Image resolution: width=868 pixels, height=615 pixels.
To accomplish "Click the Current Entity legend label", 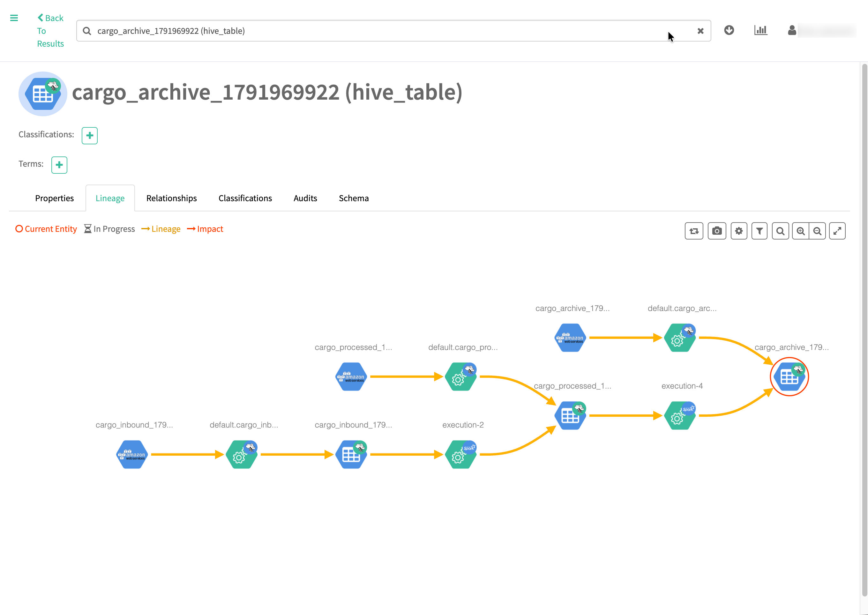I will click(46, 229).
